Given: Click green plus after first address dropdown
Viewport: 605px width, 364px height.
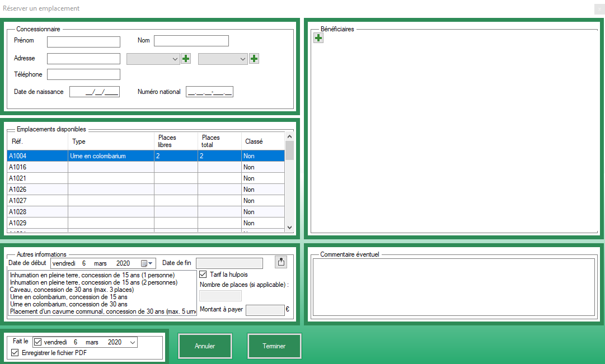Looking at the screenshot, I should click(186, 59).
